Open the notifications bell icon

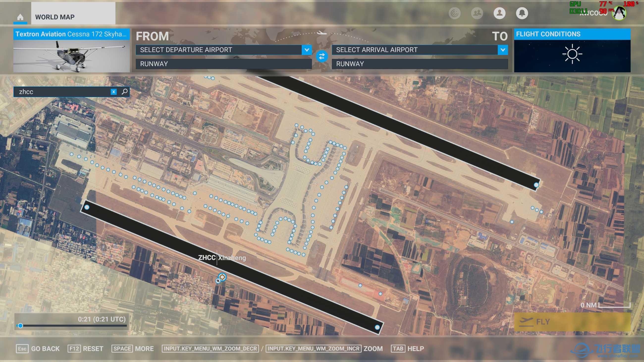(x=522, y=13)
